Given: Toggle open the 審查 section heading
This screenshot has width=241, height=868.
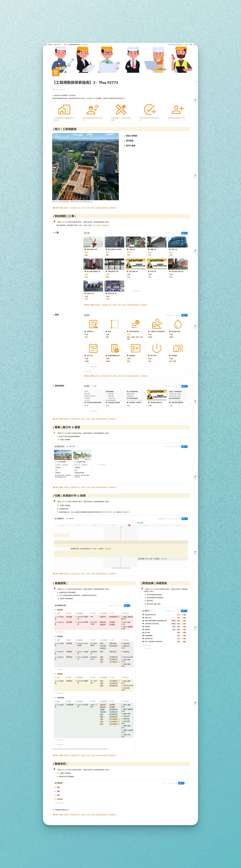Looking at the screenshot, I should pyautogui.click(x=53, y=315).
